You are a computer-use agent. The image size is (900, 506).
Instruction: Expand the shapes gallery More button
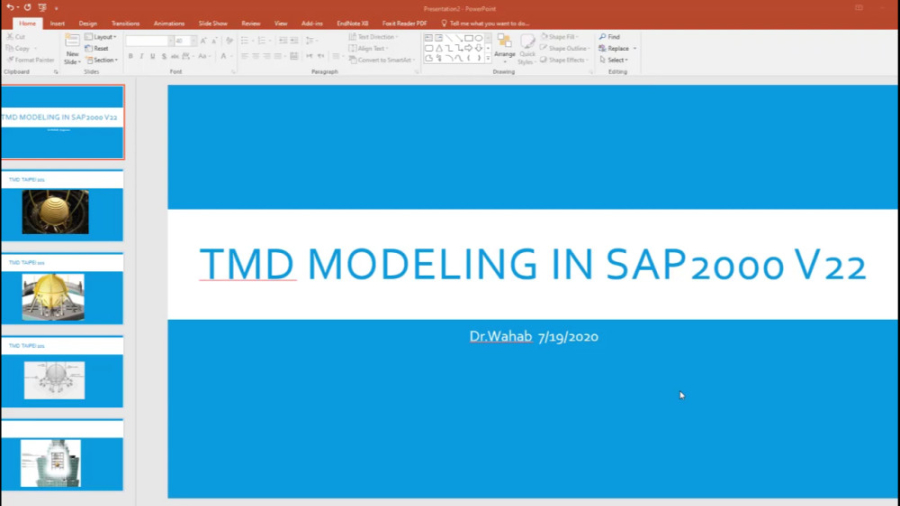pos(488,58)
